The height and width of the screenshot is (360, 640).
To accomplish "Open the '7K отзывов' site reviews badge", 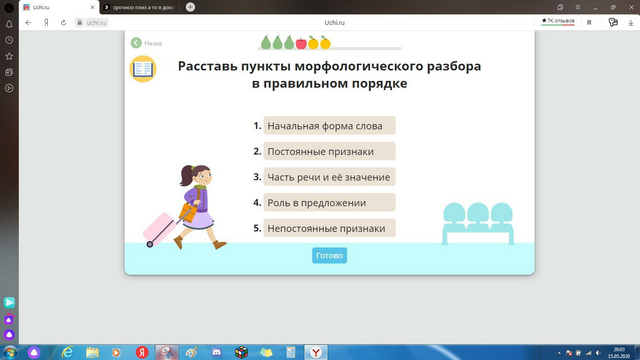I will click(558, 21).
